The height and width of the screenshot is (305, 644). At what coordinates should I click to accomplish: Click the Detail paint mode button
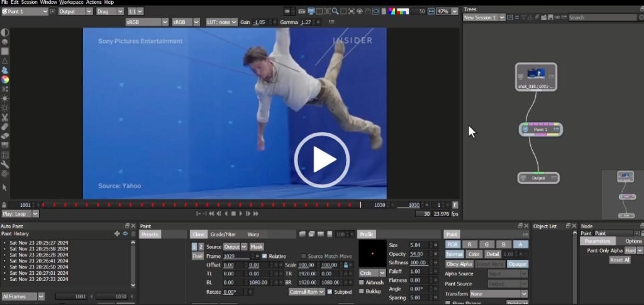pos(492,254)
